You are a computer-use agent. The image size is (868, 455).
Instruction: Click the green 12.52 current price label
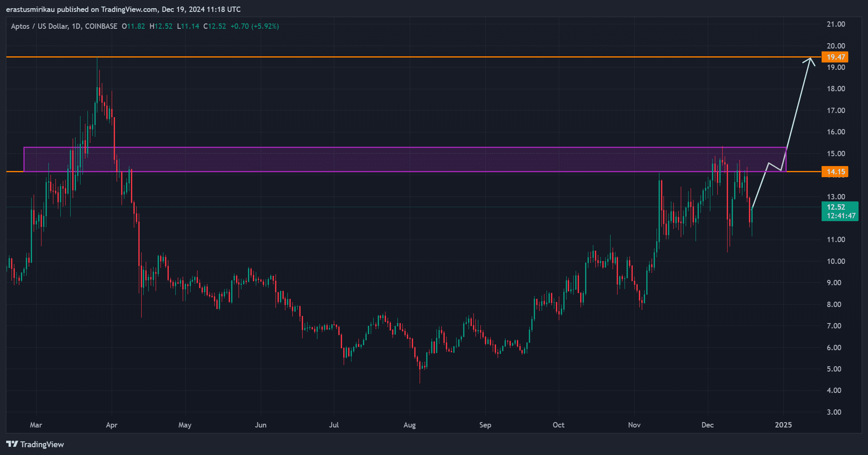tap(836, 207)
